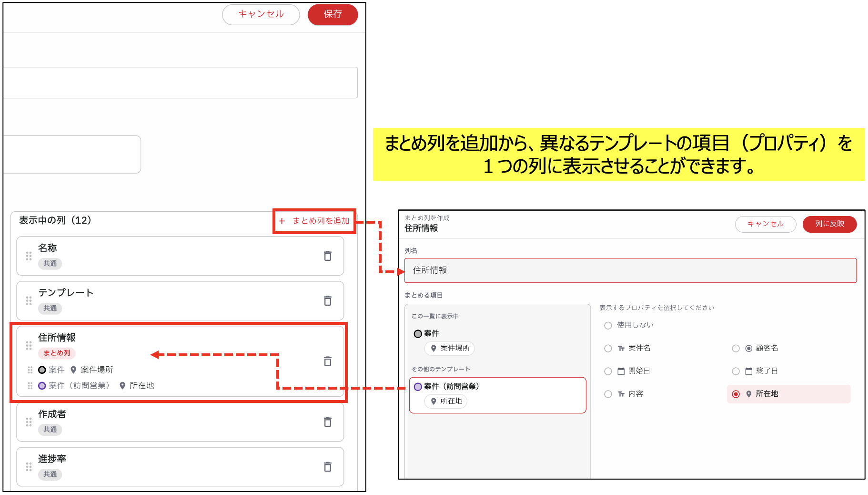Click the 表示中の列（12）heading
This screenshot has width=868, height=495.
[55, 220]
